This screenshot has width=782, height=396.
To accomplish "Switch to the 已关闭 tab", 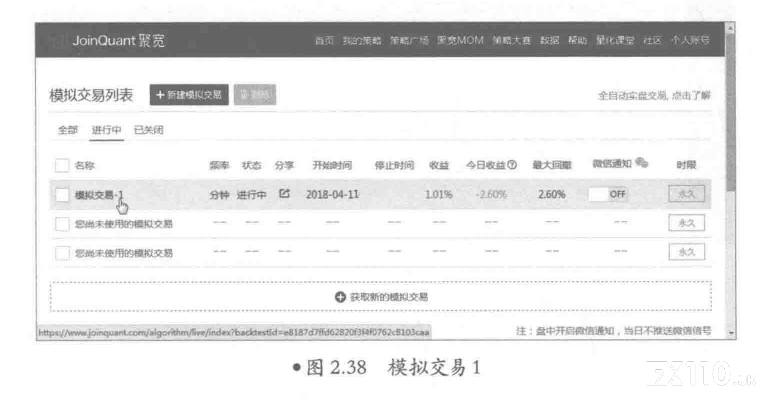I will point(149,130).
